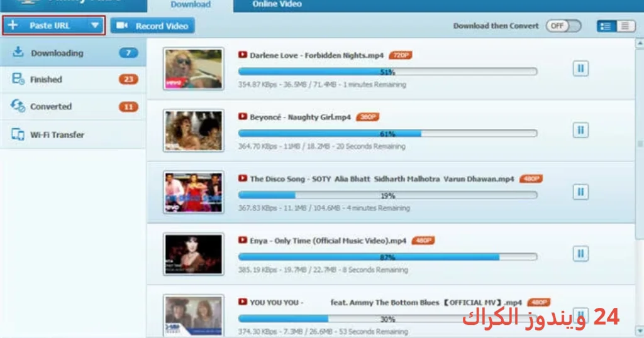This screenshot has width=644, height=338.
Task: Click status text 354.87 KBps 1 minutes Remaining
Action: click(x=322, y=84)
